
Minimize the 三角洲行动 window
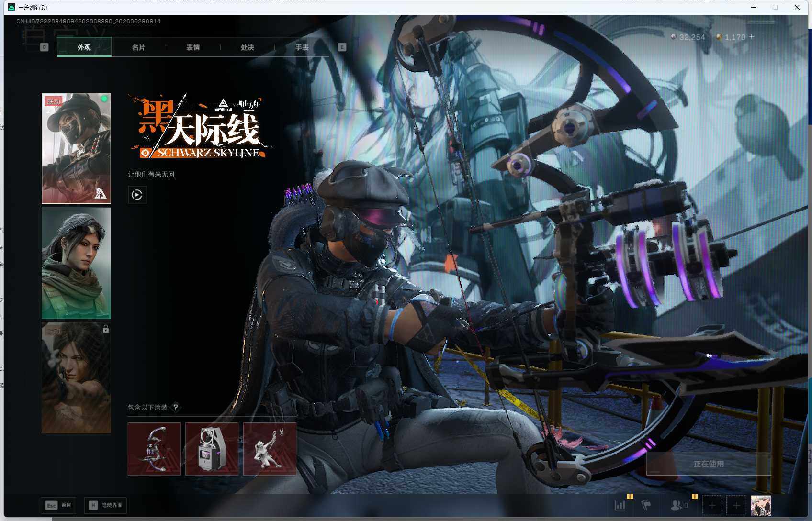754,7
